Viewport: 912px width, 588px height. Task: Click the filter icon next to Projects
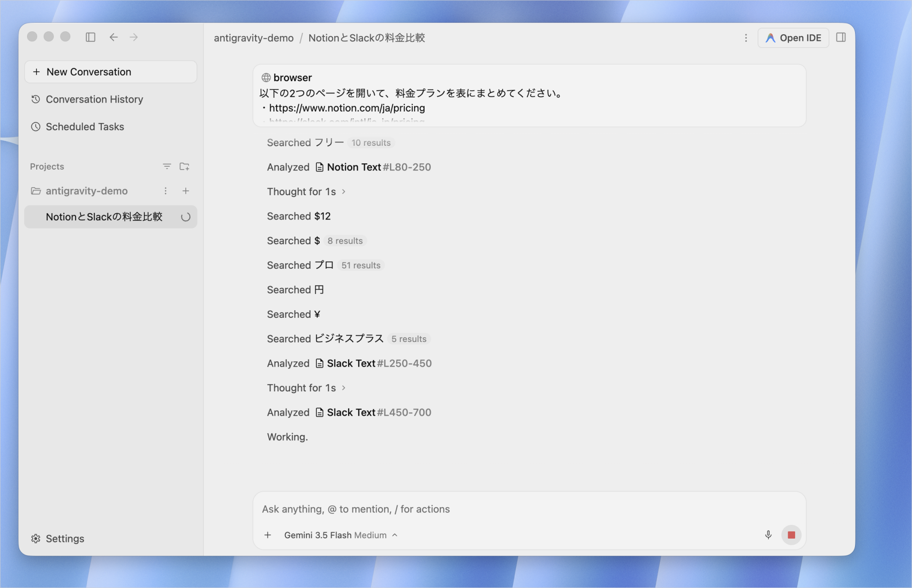pyautogui.click(x=167, y=166)
